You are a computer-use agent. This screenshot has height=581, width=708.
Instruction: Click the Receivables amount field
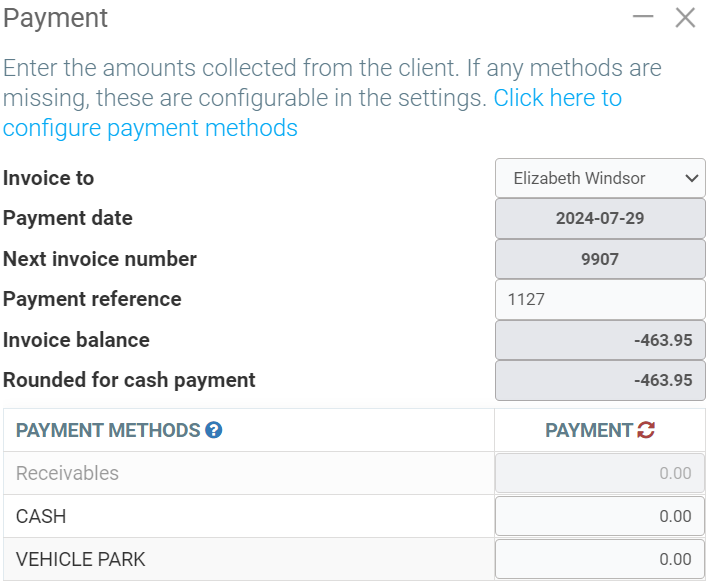coord(600,473)
